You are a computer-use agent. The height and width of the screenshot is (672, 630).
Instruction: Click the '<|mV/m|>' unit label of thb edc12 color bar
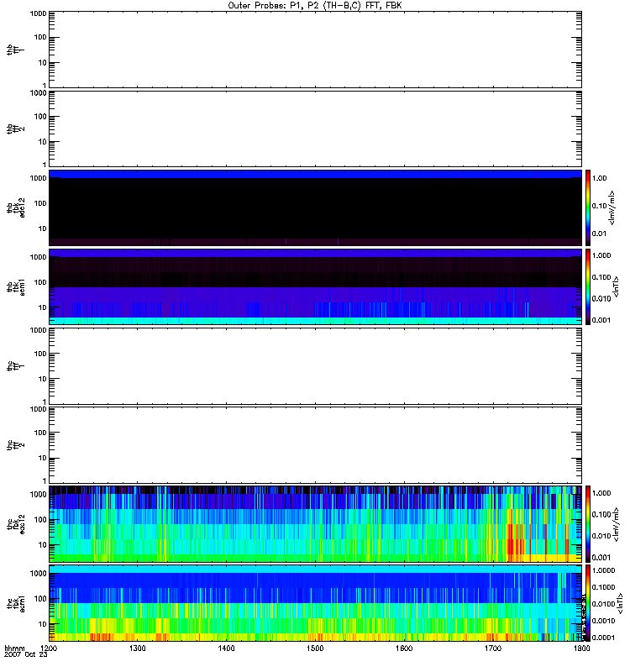point(612,207)
